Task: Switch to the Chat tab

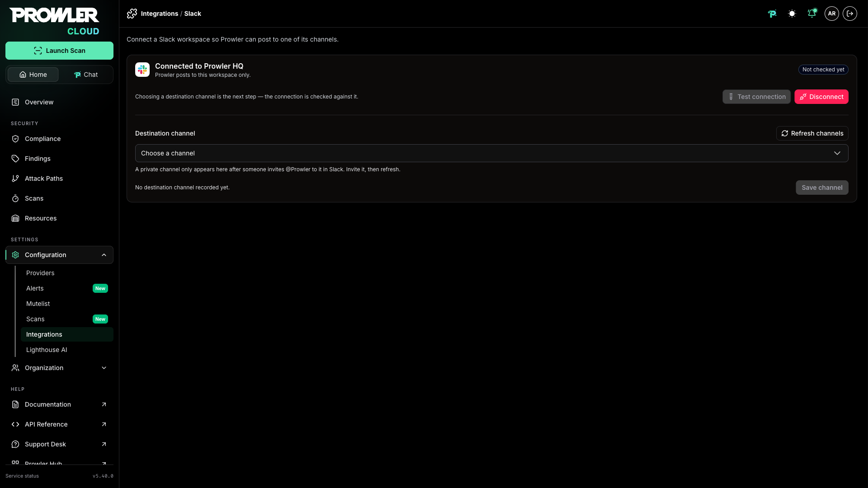Action: click(85, 75)
